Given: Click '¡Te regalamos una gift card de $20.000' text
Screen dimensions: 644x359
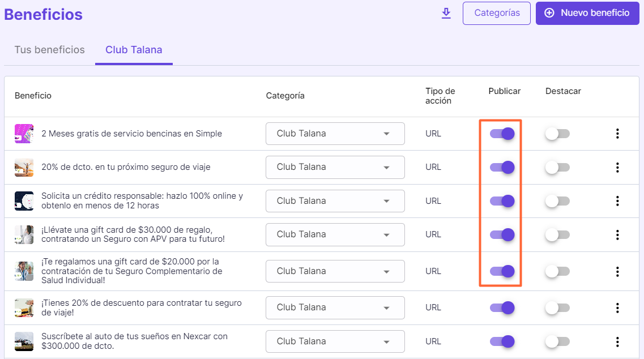Looking at the screenshot, I should [132, 271].
